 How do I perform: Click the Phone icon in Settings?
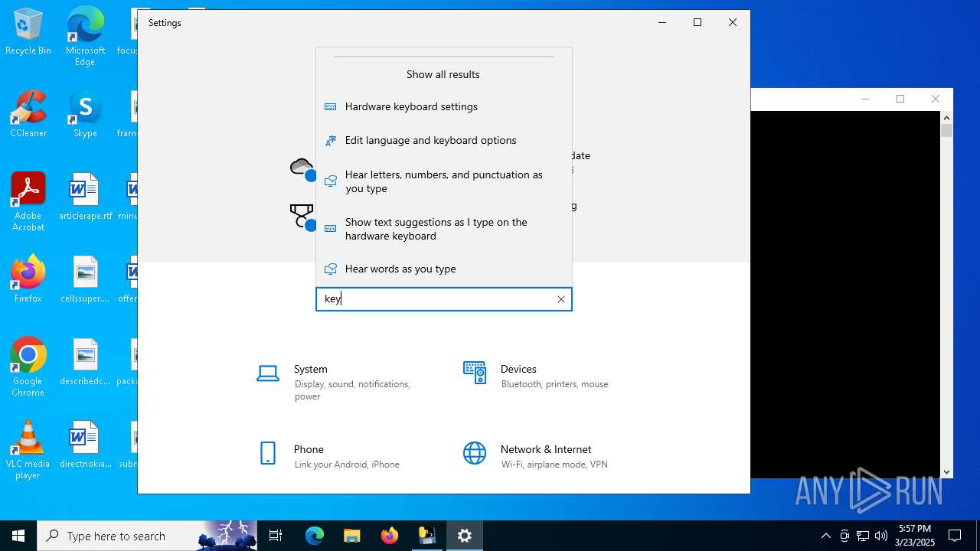click(x=268, y=453)
